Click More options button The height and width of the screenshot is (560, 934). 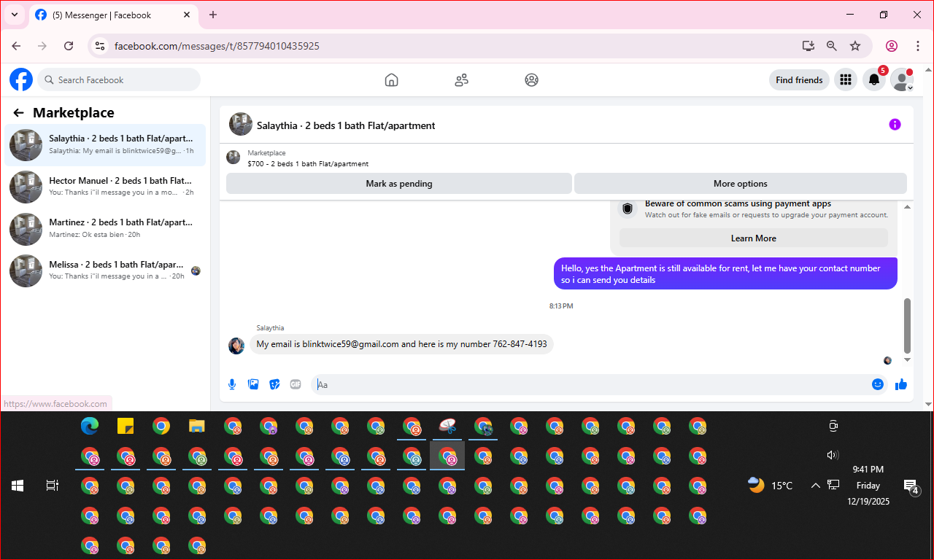tap(741, 184)
